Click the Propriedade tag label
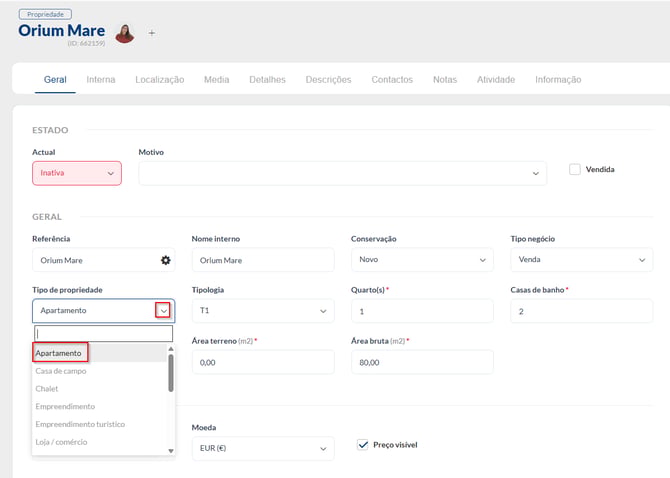670x478 pixels. (x=45, y=14)
